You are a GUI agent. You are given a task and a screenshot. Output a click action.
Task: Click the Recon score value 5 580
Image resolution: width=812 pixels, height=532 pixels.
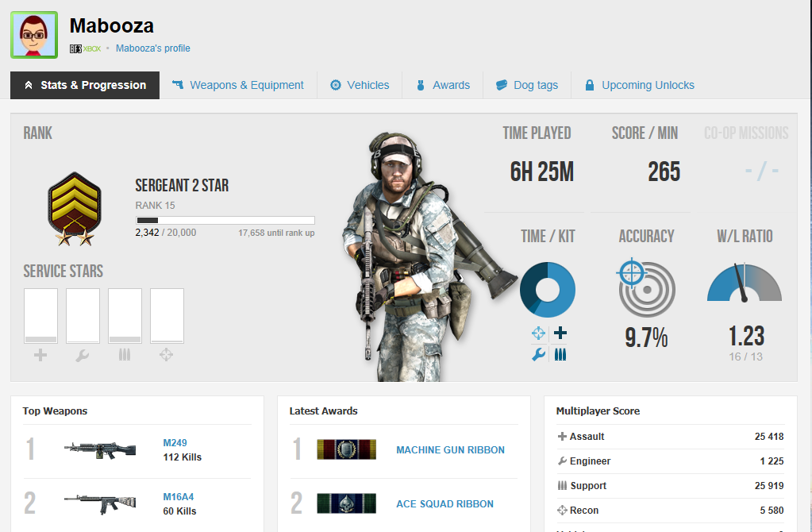click(772, 511)
